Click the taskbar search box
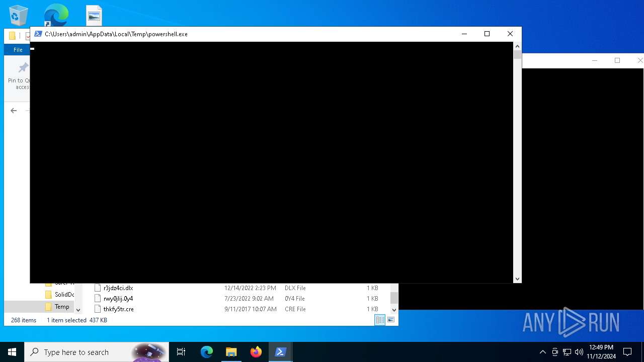 tap(97, 352)
